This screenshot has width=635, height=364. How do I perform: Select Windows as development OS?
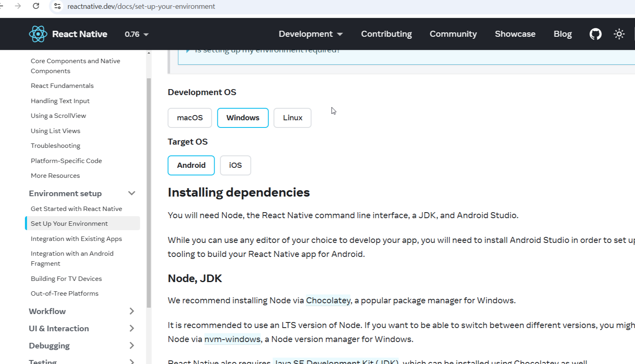[243, 118]
